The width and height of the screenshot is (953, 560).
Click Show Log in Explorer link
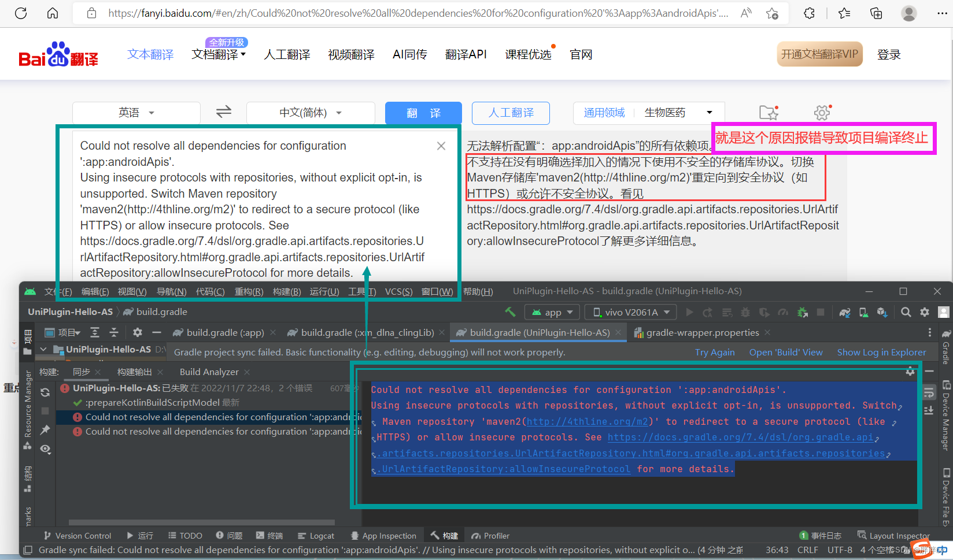click(881, 352)
